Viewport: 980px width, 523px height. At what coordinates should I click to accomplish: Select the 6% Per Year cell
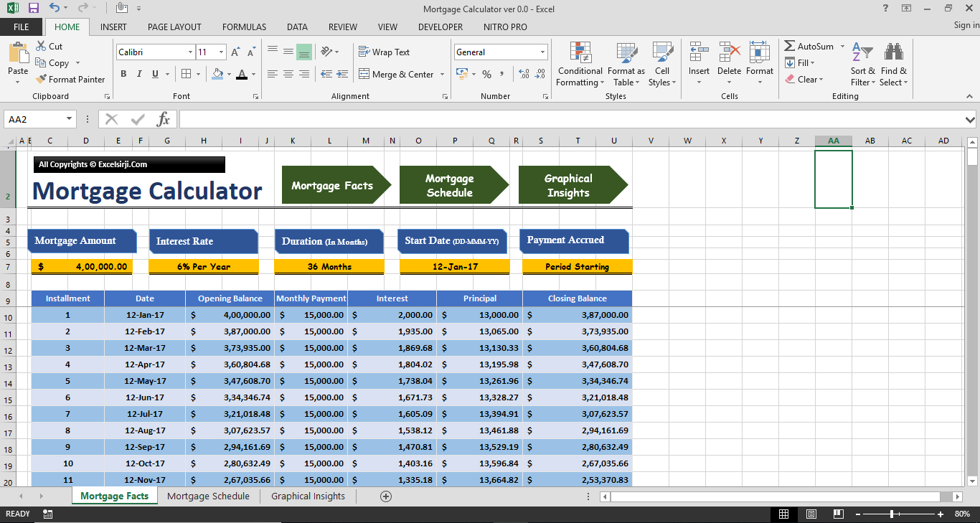(204, 266)
